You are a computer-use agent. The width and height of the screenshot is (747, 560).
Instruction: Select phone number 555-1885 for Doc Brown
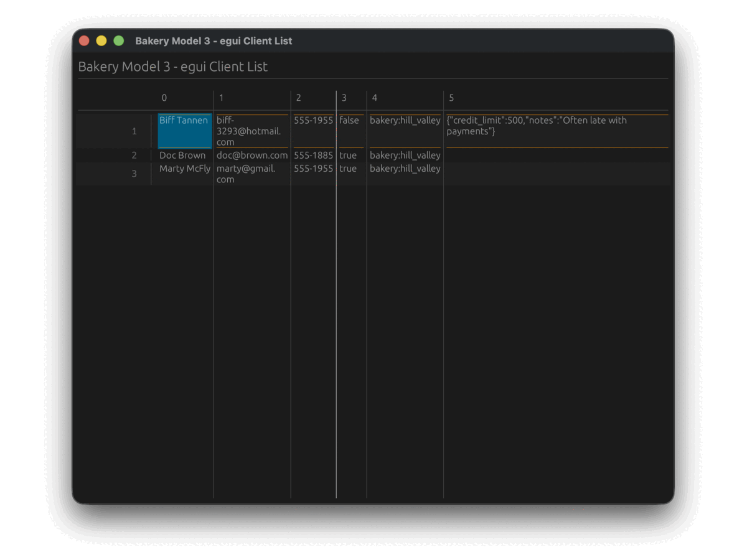tap(313, 155)
